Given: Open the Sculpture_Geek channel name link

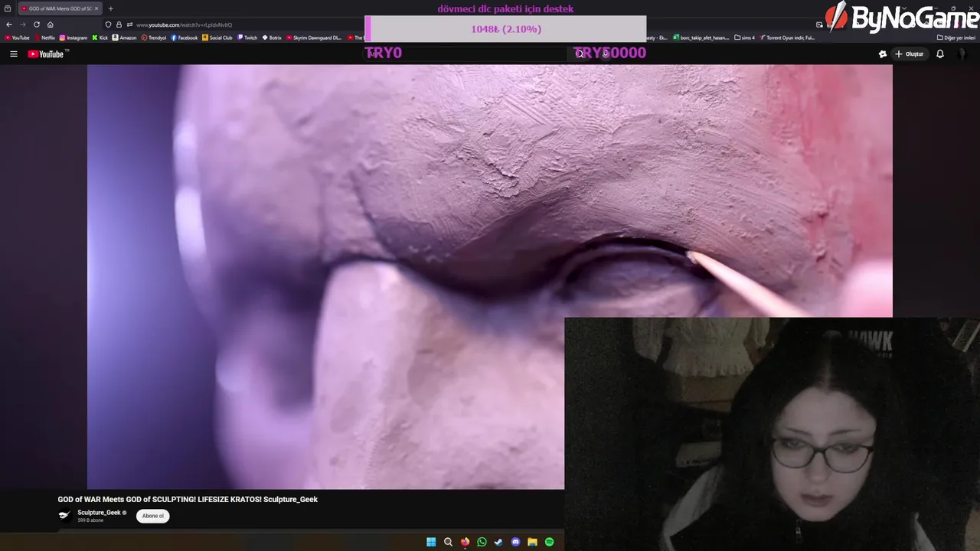Looking at the screenshot, I should [99, 513].
